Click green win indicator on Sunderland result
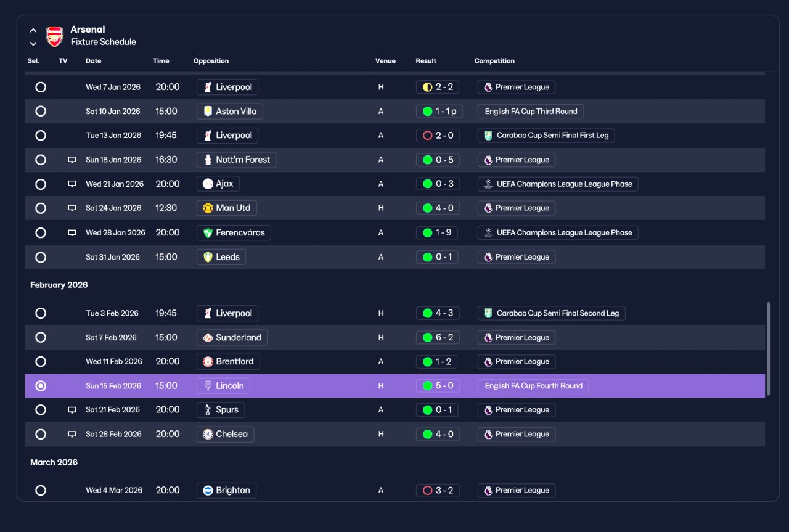The image size is (789, 532). (x=427, y=338)
